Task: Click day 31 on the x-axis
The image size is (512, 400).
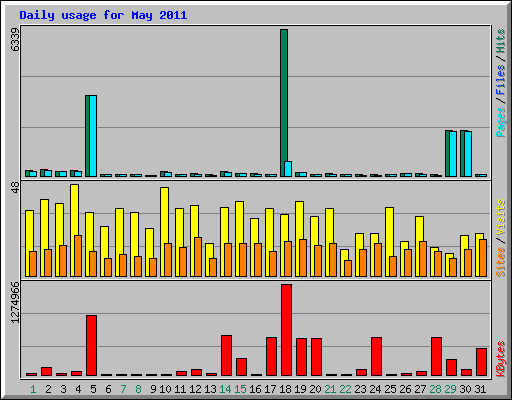Action: (x=480, y=389)
